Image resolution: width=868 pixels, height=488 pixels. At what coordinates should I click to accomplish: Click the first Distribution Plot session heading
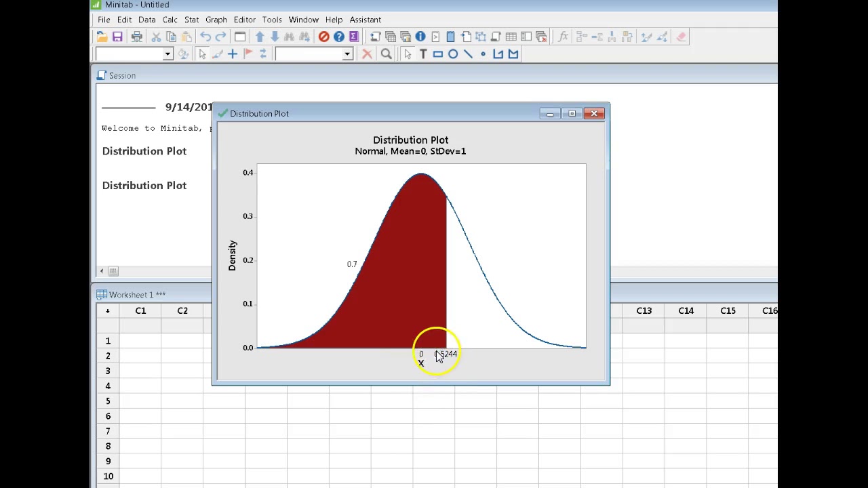(x=144, y=151)
